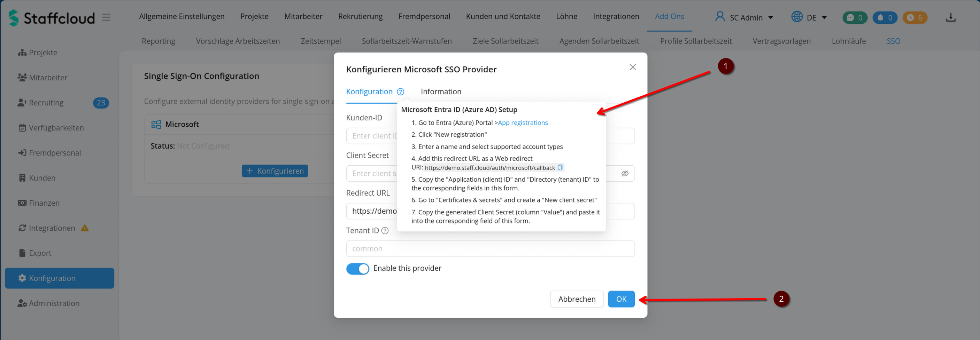Open Fremdpersonal in the sidebar
The image size is (980, 340).
[x=59, y=153]
